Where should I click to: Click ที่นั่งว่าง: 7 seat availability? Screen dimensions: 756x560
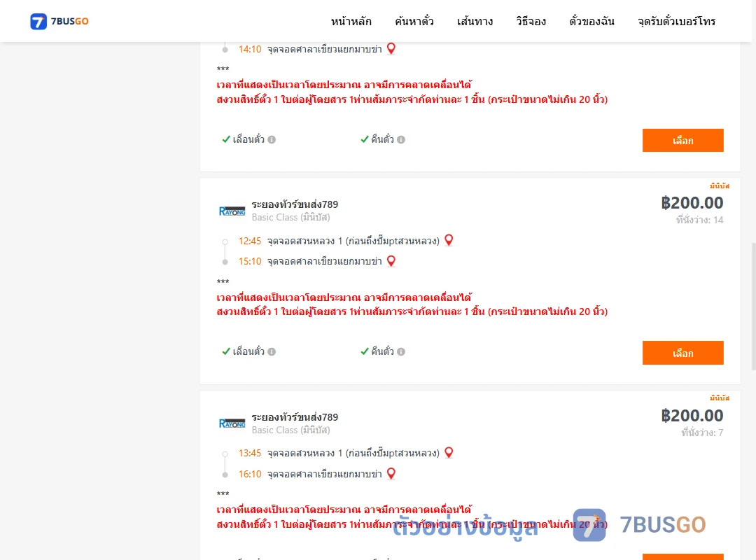click(x=702, y=433)
